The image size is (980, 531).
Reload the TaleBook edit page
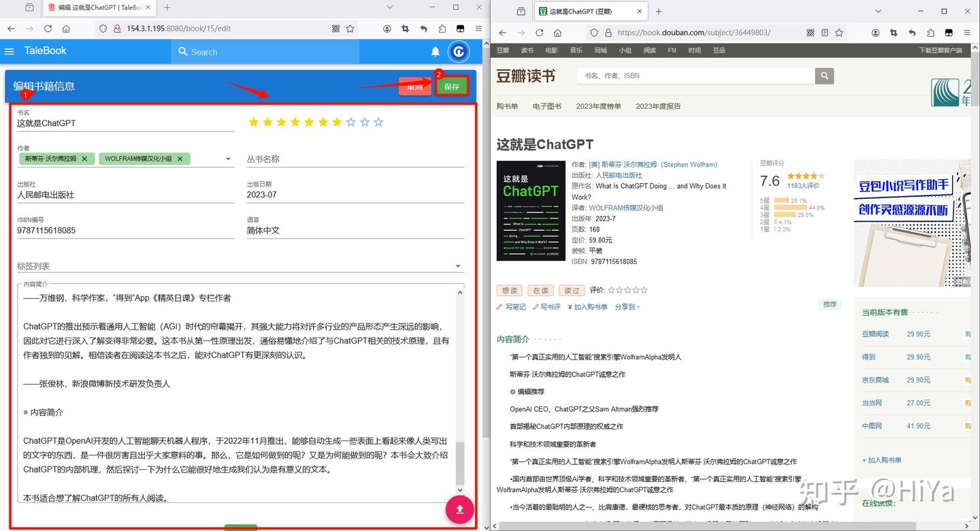48,29
